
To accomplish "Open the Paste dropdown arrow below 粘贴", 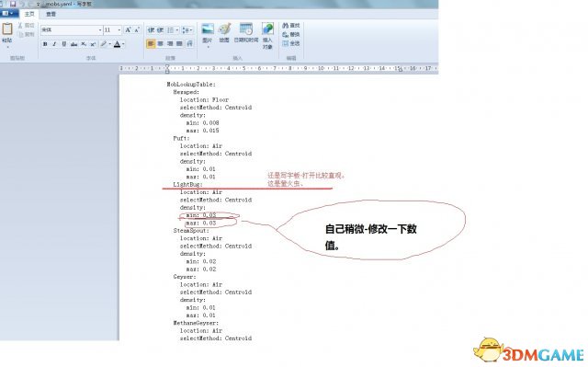I will click(x=7, y=47).
